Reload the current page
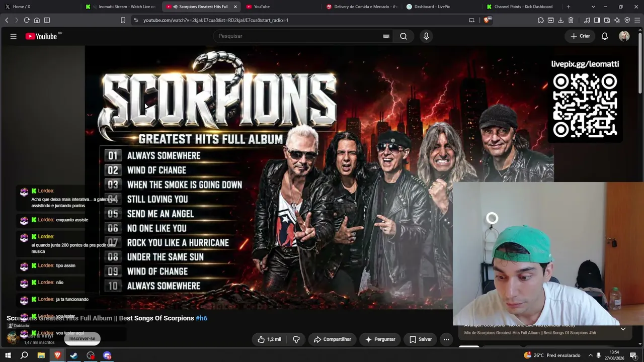The width and height of the screenshot is (644, 362). [x=27, y=20]
